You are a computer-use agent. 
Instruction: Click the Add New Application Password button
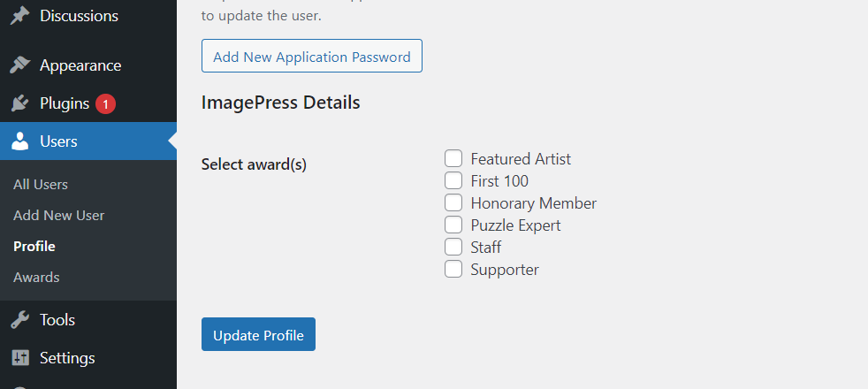click(x=311, y=56)
